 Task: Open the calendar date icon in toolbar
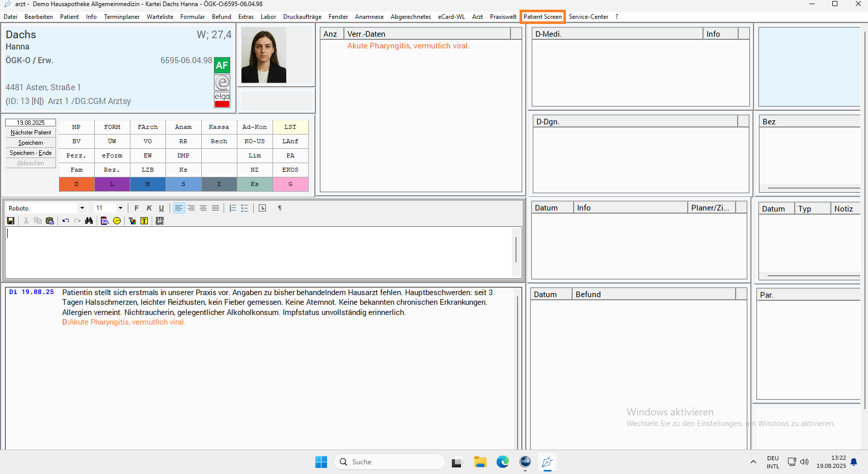pos(104,221)
